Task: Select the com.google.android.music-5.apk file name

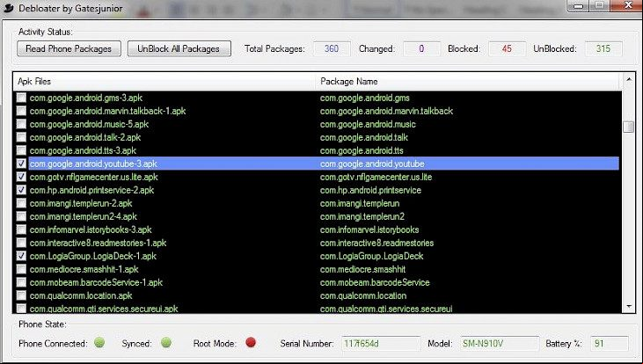Action: (89, 124)
